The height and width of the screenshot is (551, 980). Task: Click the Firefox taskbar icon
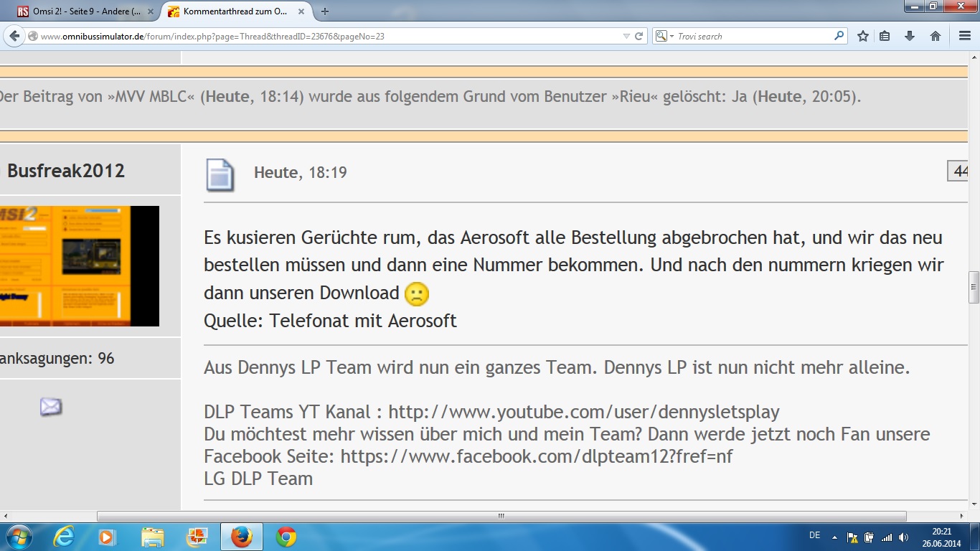pos(242,537)
